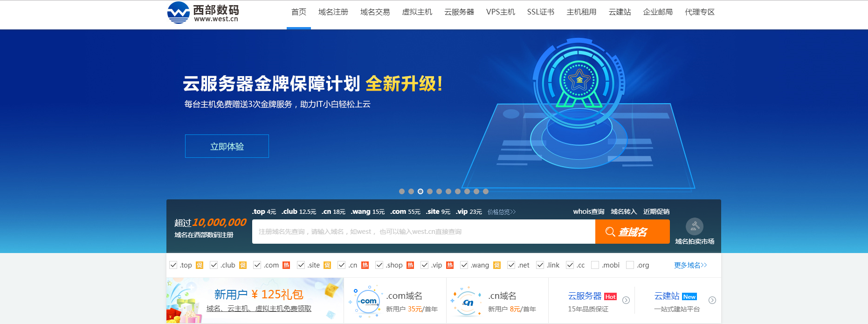This screenshot has height=324, width=868.
Task: Open the 云服务器 nav menu
Action: click(459, 12)
